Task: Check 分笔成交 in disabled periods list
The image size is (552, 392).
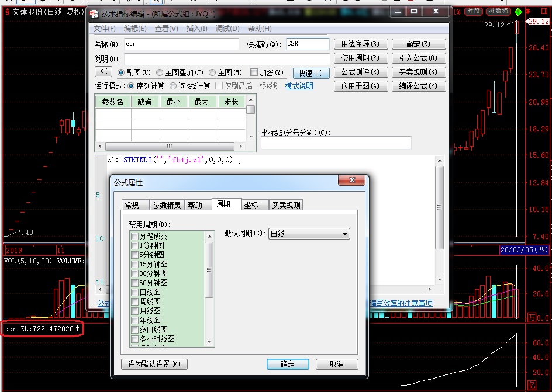Action: (134, 236)
